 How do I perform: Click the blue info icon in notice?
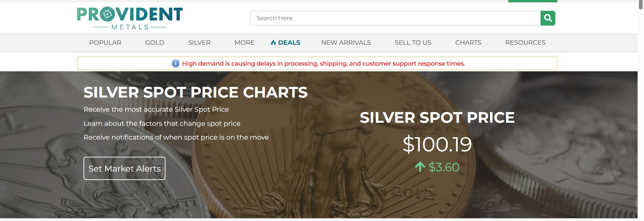(176, 63)
